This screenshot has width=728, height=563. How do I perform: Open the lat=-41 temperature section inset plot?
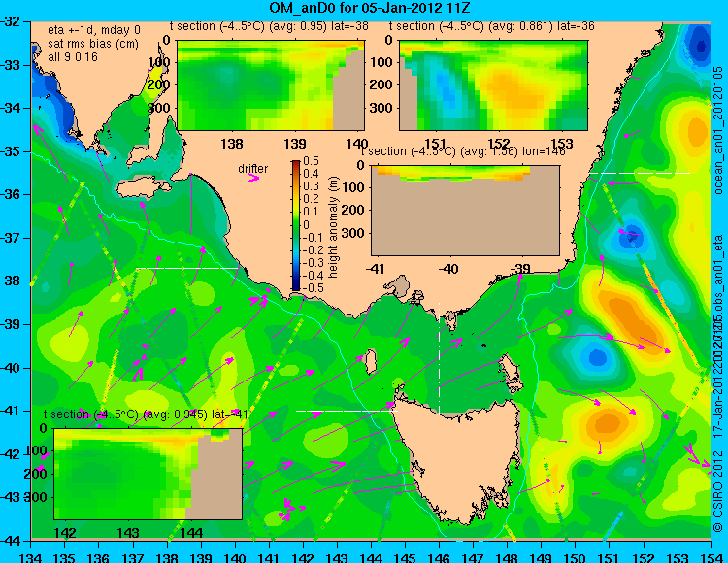[x=149, y=474]
